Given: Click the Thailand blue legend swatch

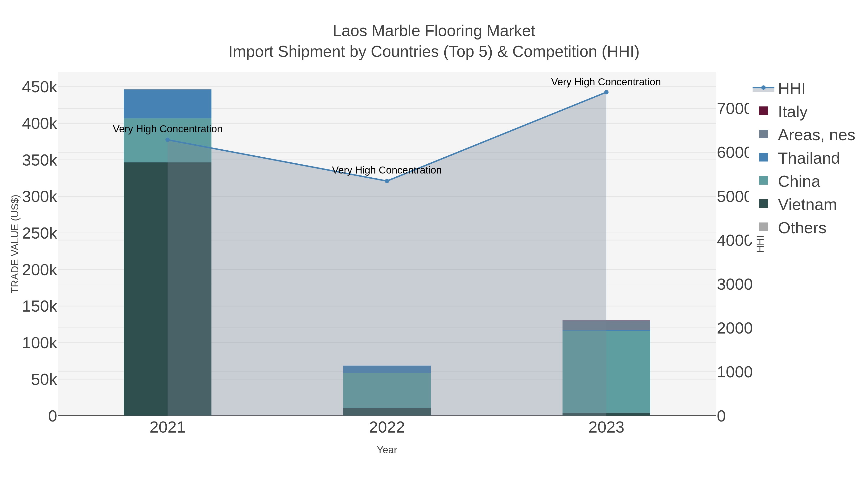Looking at the screenshot, I should pyautogui.click(x=764, y=157).
